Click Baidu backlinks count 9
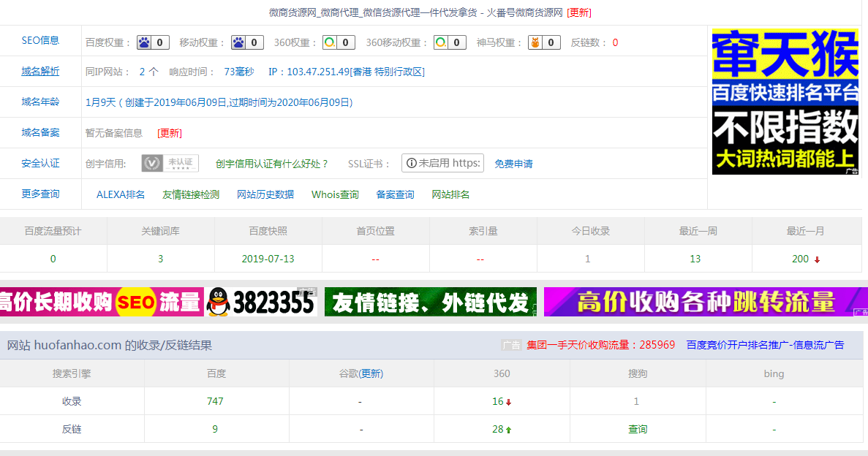 215,429
